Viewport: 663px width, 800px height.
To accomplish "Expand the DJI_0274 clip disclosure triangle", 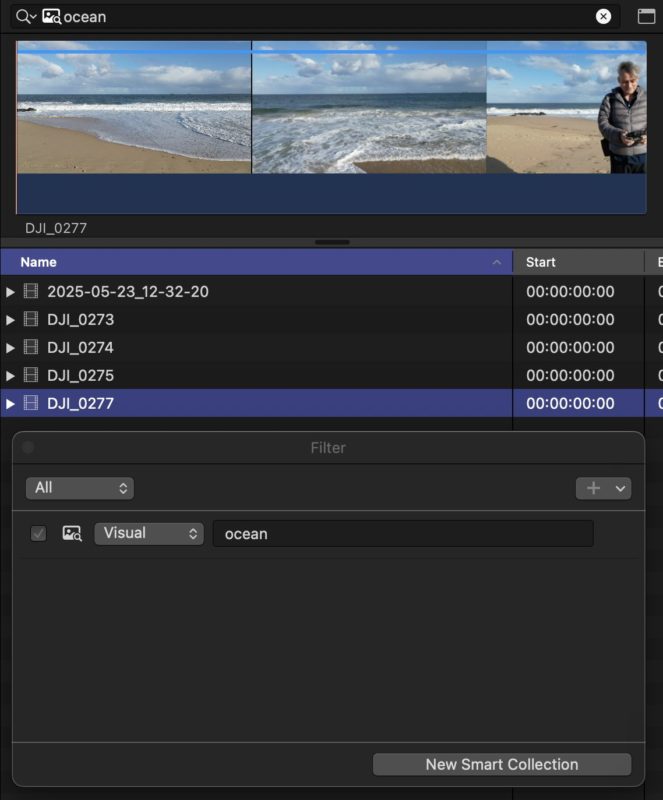I will click(x=10, y=348).
